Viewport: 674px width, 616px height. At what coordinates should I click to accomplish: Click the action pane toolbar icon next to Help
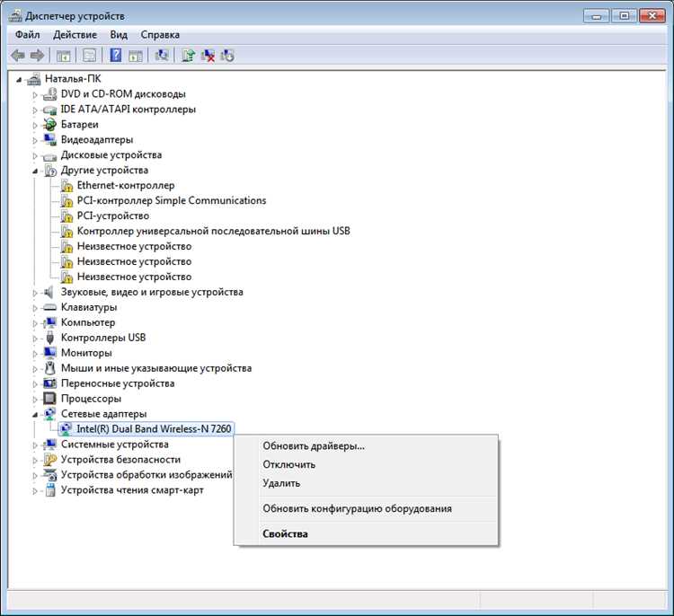[136, 56]
